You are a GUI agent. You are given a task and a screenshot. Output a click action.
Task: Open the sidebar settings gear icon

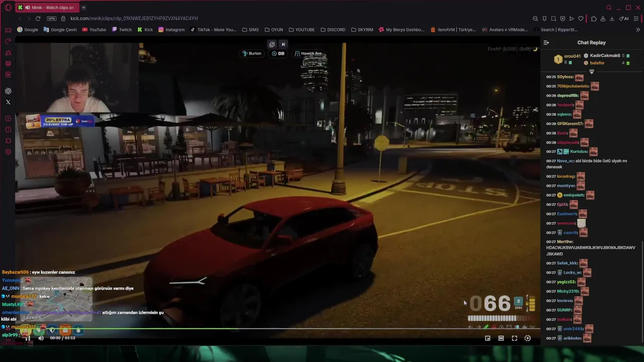coord(8,152)
